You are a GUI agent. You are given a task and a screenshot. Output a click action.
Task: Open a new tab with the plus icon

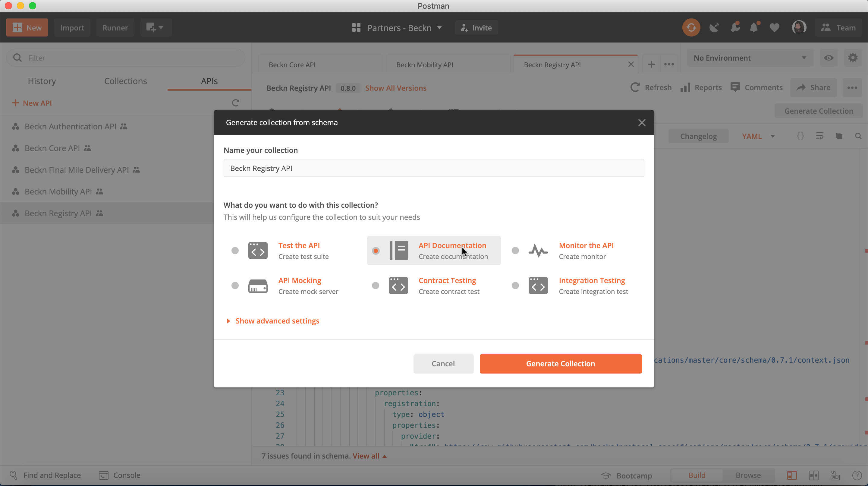651,65
